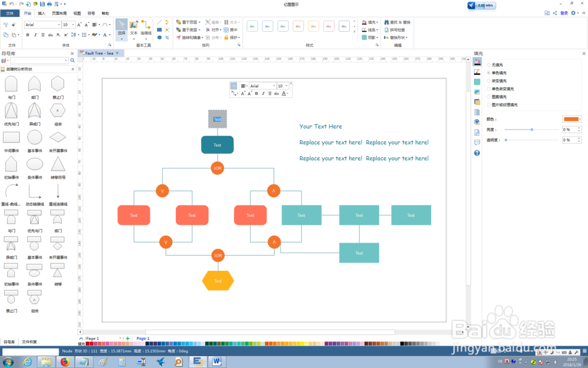Switch to the 文件恢复 file recovery panel tab
Image resolution: width=588 pixels, height=368 pixels.
point(29,342)
